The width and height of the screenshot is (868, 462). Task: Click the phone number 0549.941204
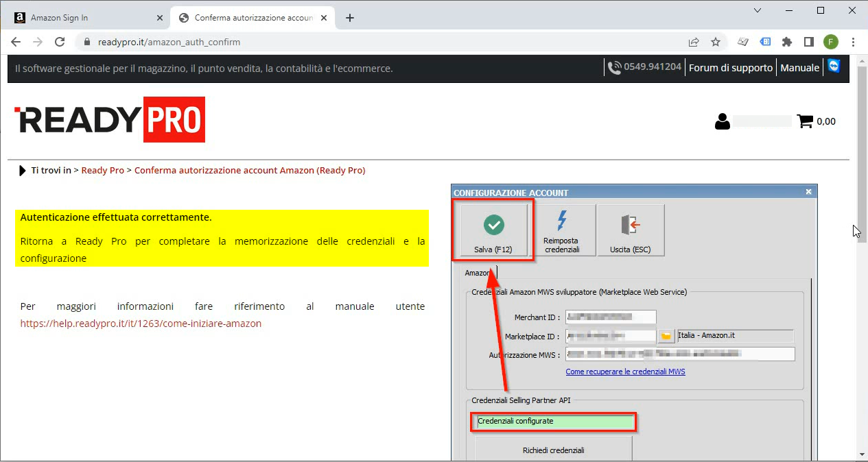coord(653,67)
